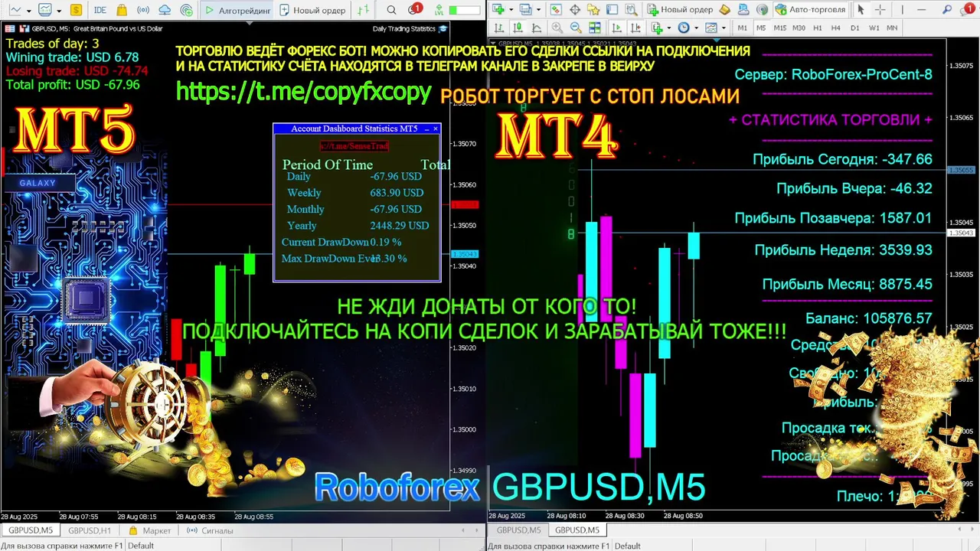Screen dimensions: 980x551
Task: Click the green level progress bar in MT5
Action: point(465,10)
